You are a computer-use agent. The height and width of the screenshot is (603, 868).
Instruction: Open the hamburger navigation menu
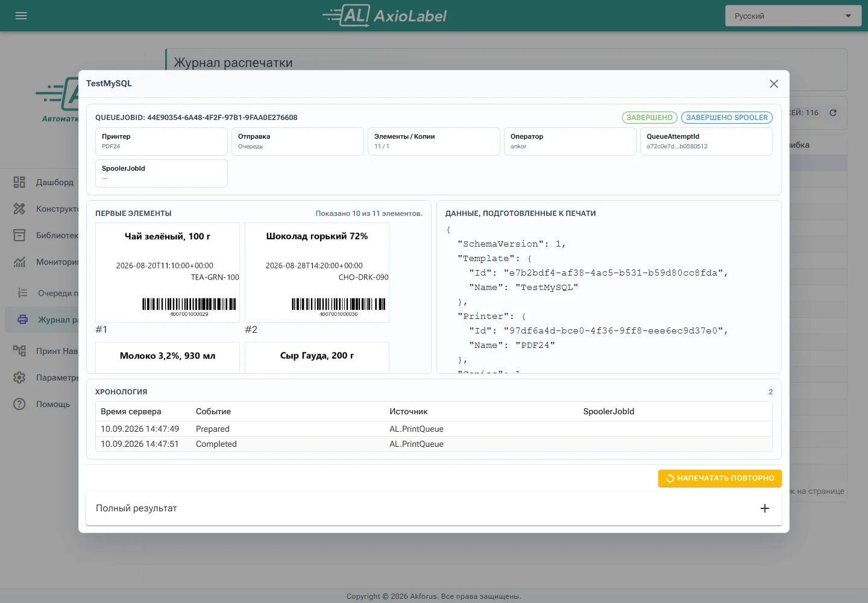coord(21,16)
